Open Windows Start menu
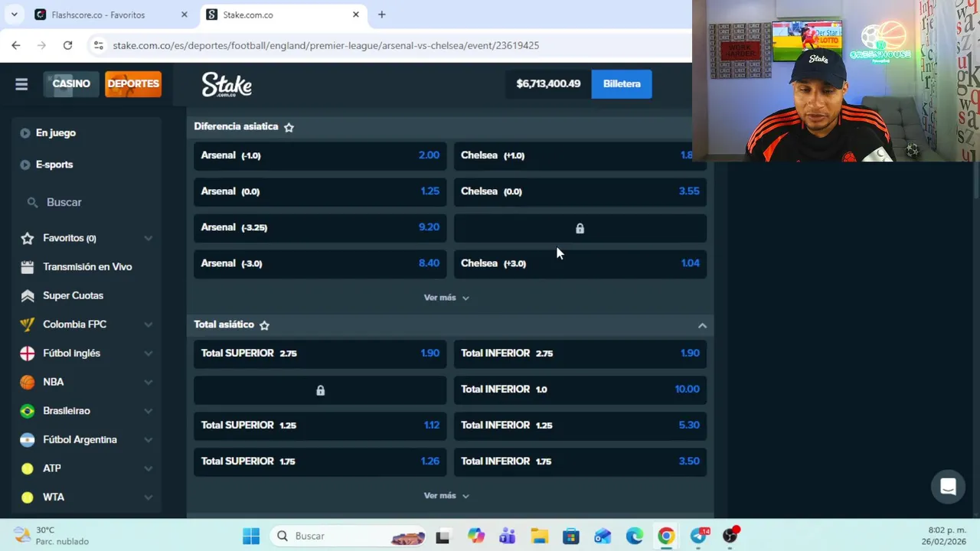This screenshot has height=551, width=980. pyautogui.click(x=251, y=536)
